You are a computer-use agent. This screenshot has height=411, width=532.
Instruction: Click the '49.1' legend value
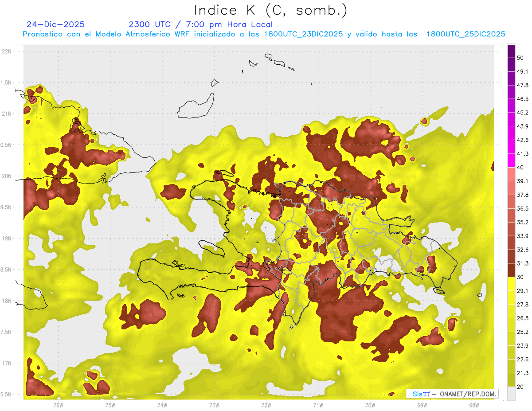(x=522, y=71)
